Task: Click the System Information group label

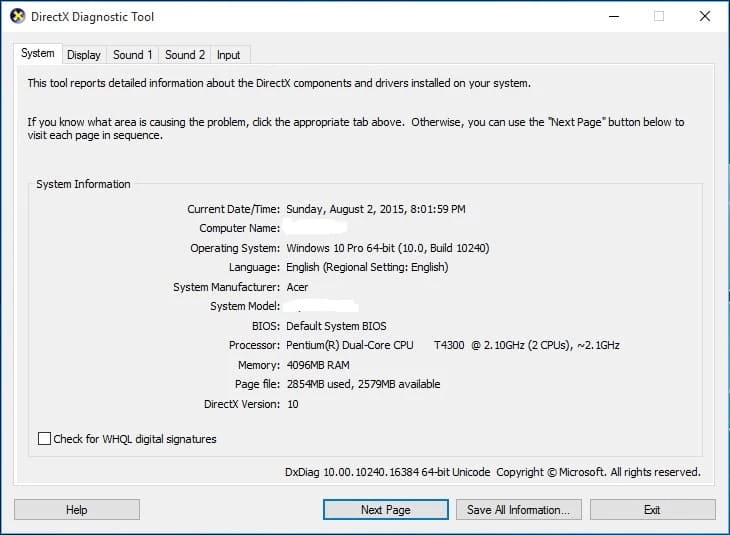Action: 83,184
